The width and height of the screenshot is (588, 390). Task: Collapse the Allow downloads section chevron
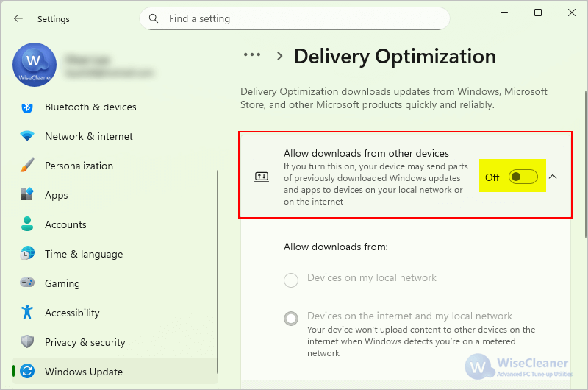(553, 177)
